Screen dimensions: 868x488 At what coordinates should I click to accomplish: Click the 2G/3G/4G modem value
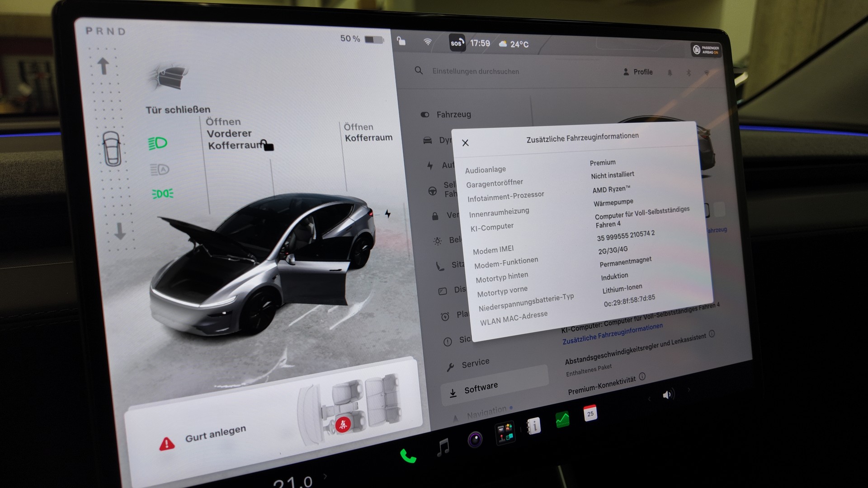pyautogui.click(x=613, y=250)
